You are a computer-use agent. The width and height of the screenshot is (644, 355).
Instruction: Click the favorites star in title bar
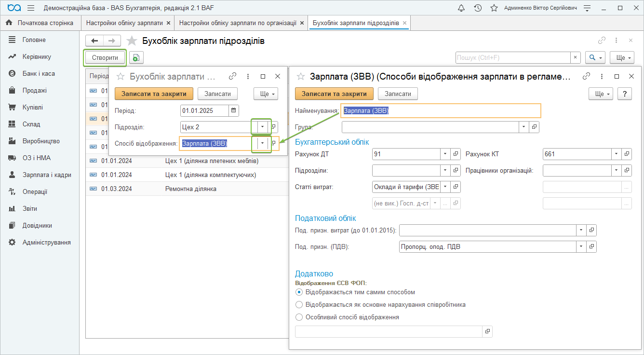494,8
